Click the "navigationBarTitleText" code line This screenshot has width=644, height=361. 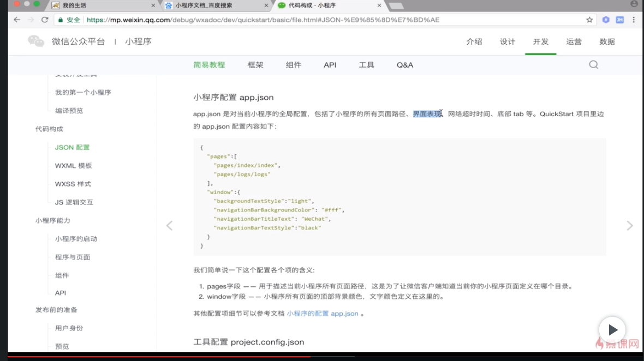[x=272, y=219]
